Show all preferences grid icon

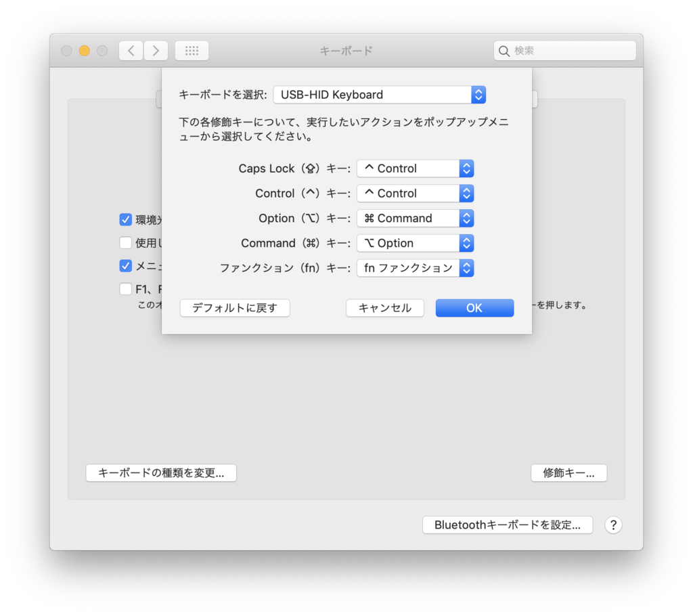(x=192, y=51)
